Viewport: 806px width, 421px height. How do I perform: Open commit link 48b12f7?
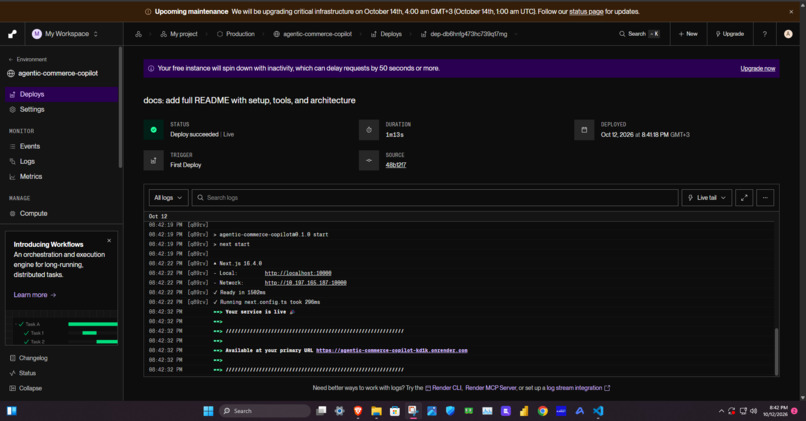coord(396,165)
